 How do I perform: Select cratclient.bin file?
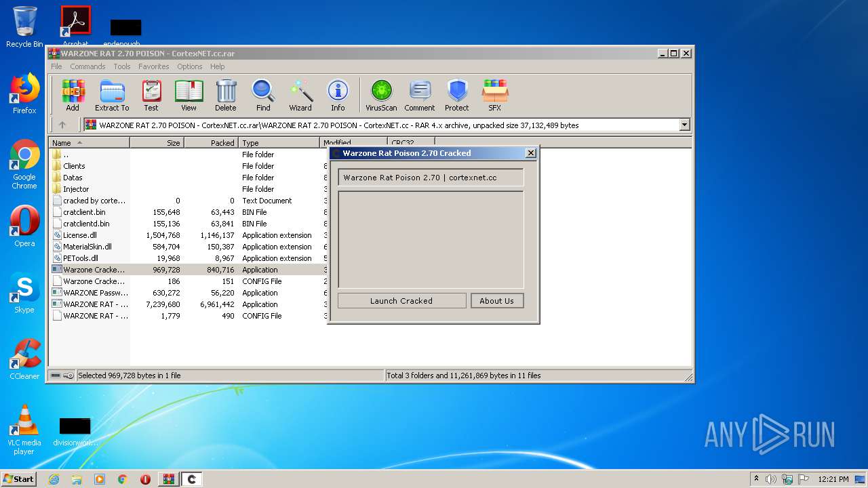pyautogui.click(x=189, y=212)
